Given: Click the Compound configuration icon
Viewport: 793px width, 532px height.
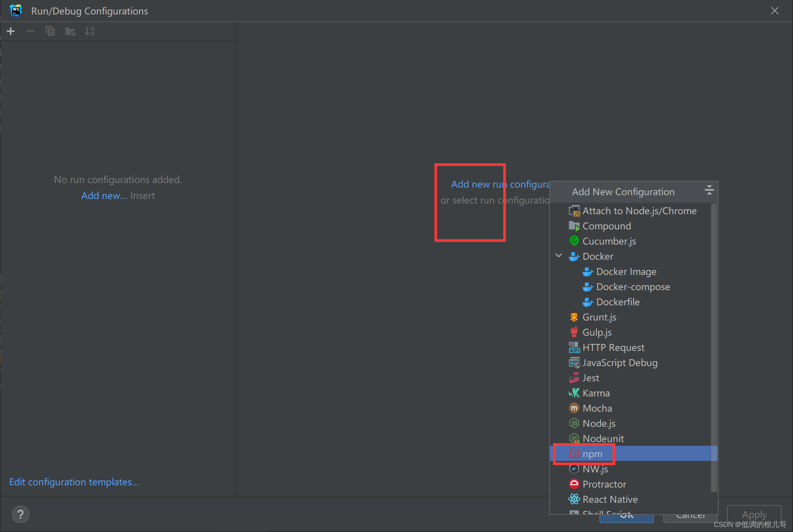Looking at the screenshot, I should pyautogui.click(x=574, y=226).
